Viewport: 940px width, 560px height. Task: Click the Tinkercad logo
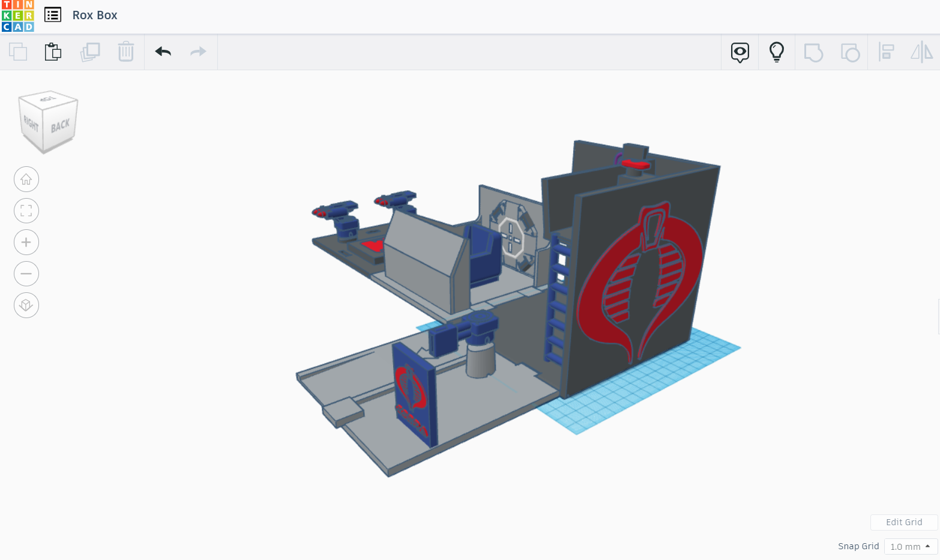click(x=18, y=16)
